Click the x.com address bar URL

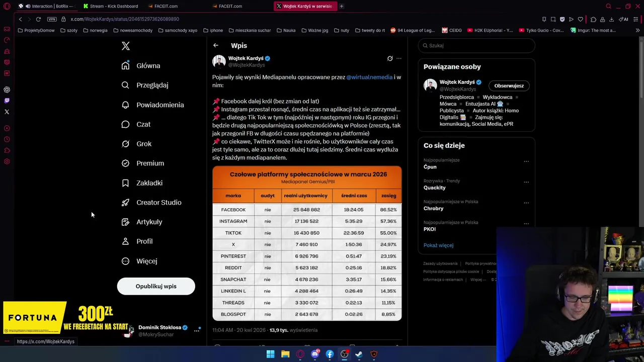click(x=125, y=19)
